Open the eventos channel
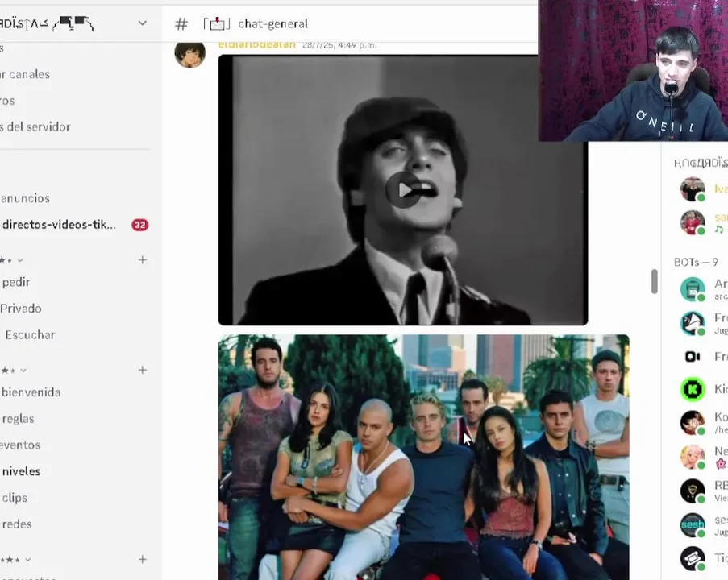The width and height of the screenshot is (728, 580). 20,445
